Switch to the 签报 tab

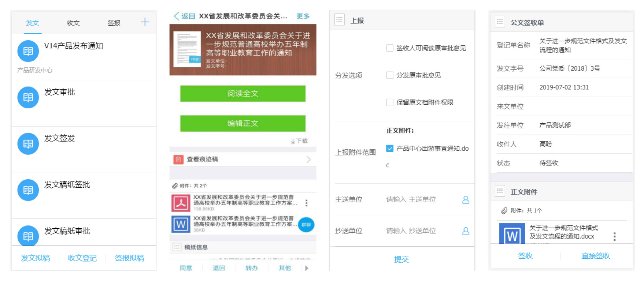[x=114, y=23]
